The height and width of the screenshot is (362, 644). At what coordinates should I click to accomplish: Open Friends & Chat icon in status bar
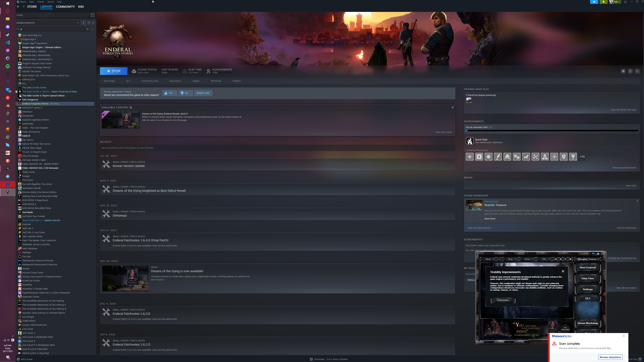(x=640, y=359)
